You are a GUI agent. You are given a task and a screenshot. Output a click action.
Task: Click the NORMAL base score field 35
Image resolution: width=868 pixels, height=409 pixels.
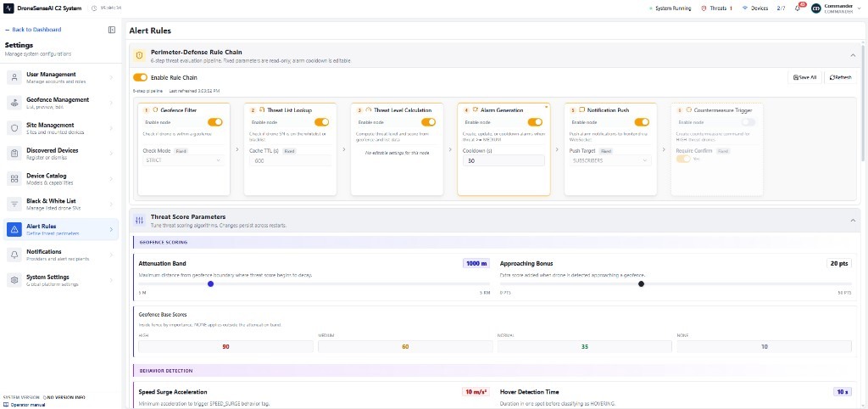(585, 346)
